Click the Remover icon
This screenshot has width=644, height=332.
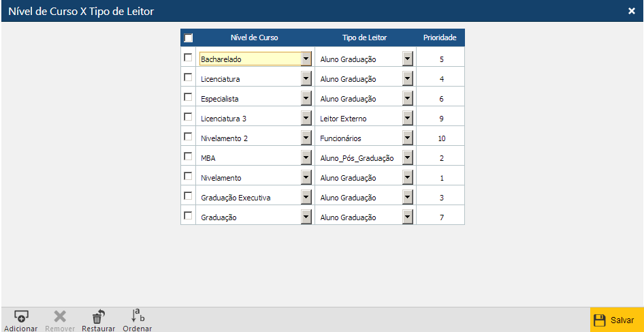(60, 316)
